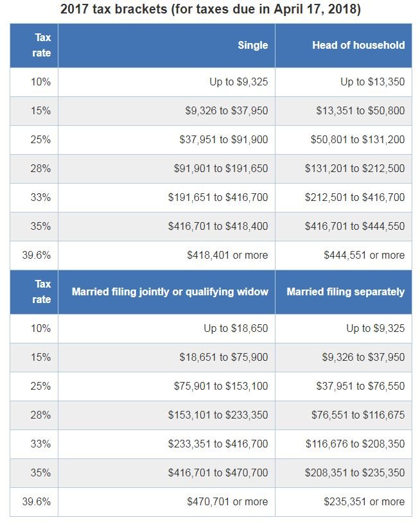Select the "Married filing jointly or qualifying widow" header
Screen dimensions: 420x529
point(170,291)
